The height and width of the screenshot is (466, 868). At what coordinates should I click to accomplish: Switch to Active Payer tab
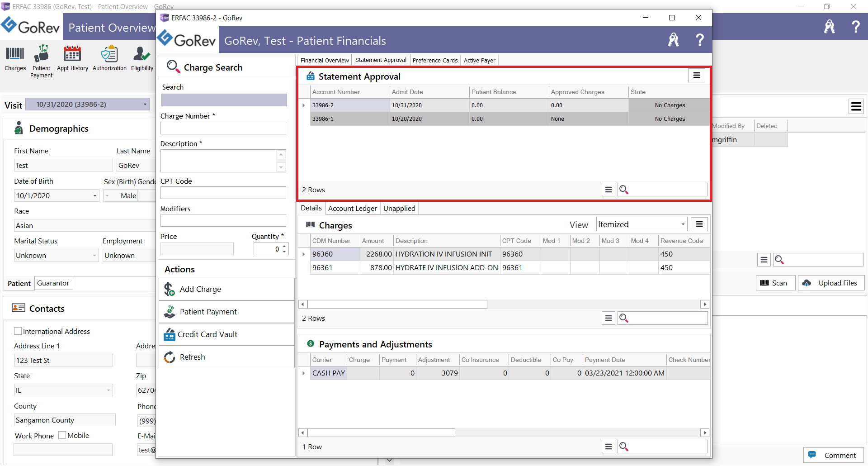coord(479,60)
